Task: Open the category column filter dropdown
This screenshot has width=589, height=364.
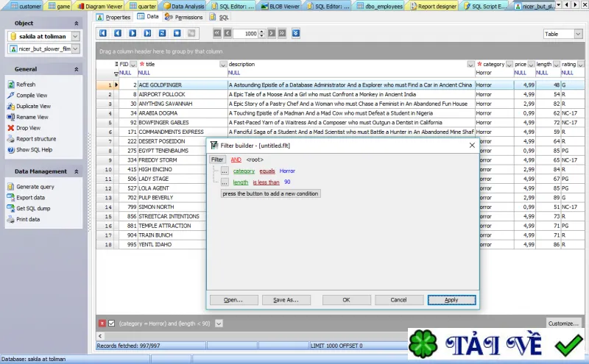Action: 509,65
